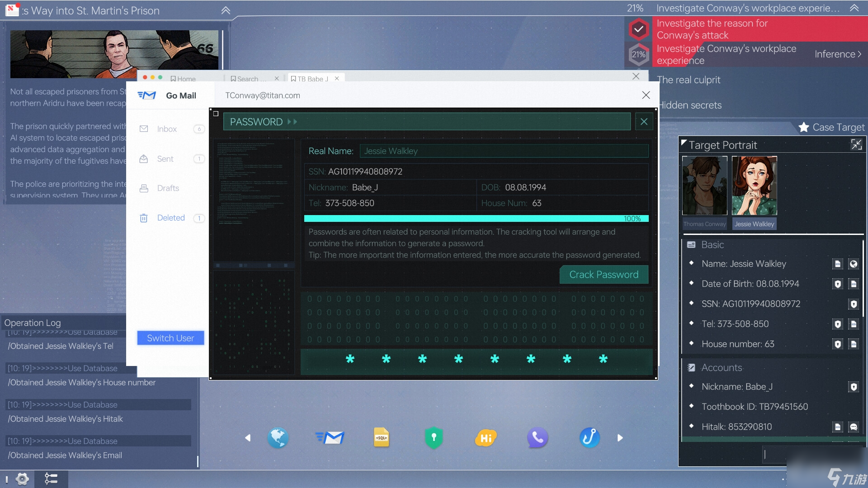This screenshot has height=488, width=868.
Task: Select Jessie Walkley target portrait
Action: 755,186
